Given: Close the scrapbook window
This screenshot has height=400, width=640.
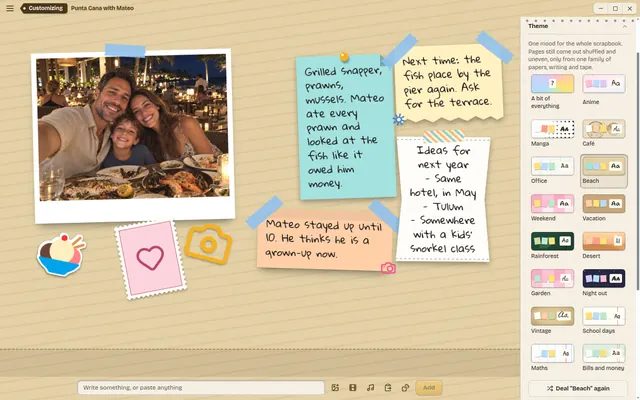Looking at the screenshot, I should [630, 9].
